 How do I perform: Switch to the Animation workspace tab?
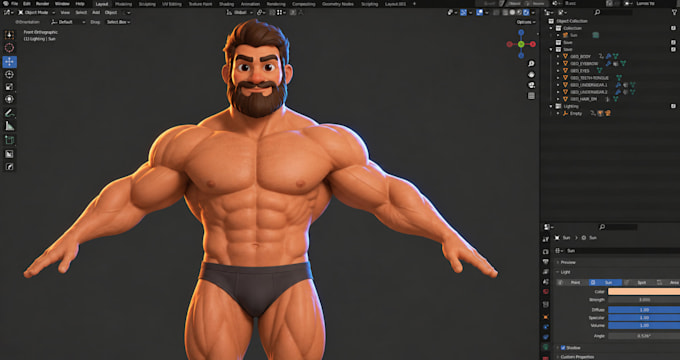[250, 4]
